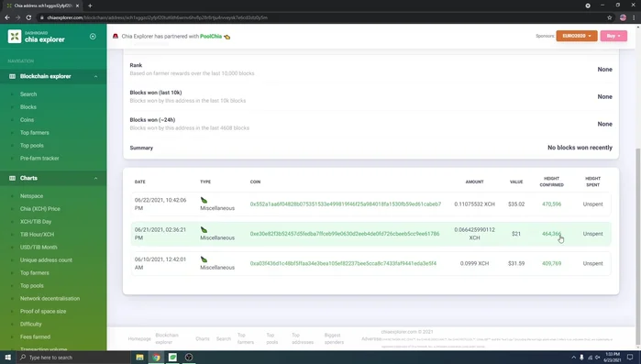Open USD/TiB Month chart

click(39, 248)
